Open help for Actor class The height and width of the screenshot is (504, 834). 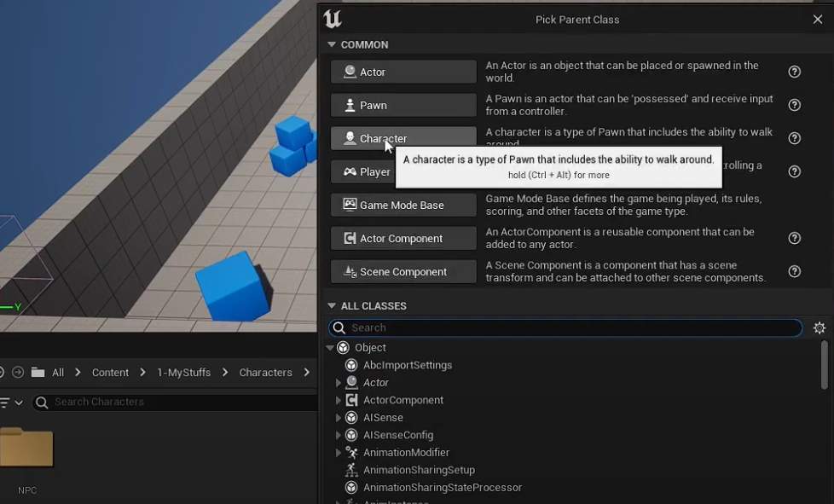(x=794, y=72)
